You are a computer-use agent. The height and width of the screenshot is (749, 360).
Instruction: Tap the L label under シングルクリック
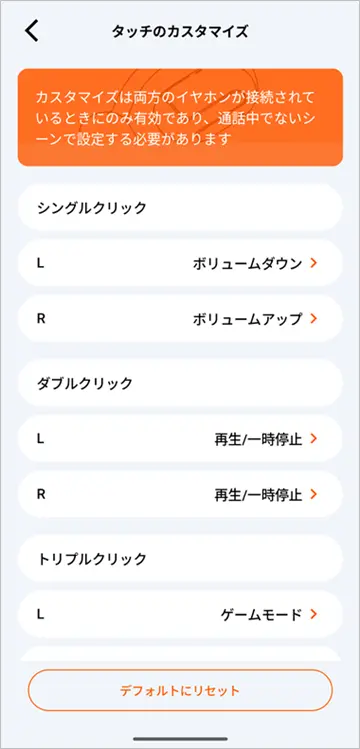tap(41, 263)
